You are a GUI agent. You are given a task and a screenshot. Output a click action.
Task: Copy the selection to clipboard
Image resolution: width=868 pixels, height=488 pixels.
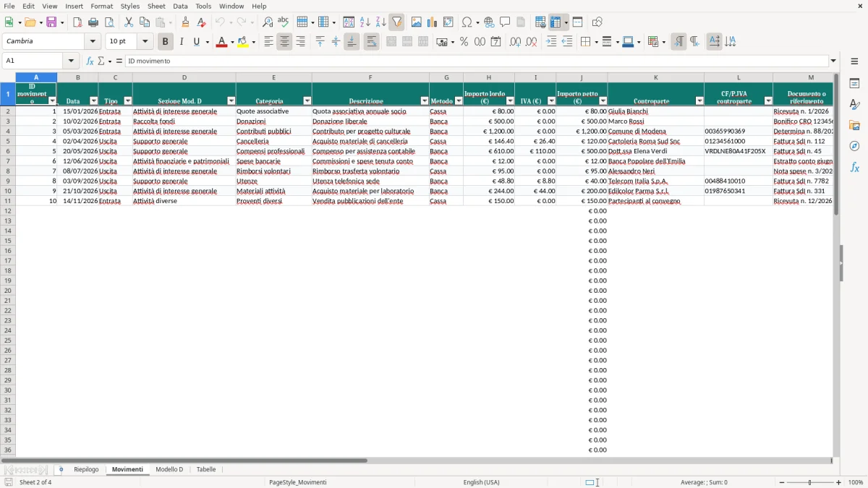(145, 22)
